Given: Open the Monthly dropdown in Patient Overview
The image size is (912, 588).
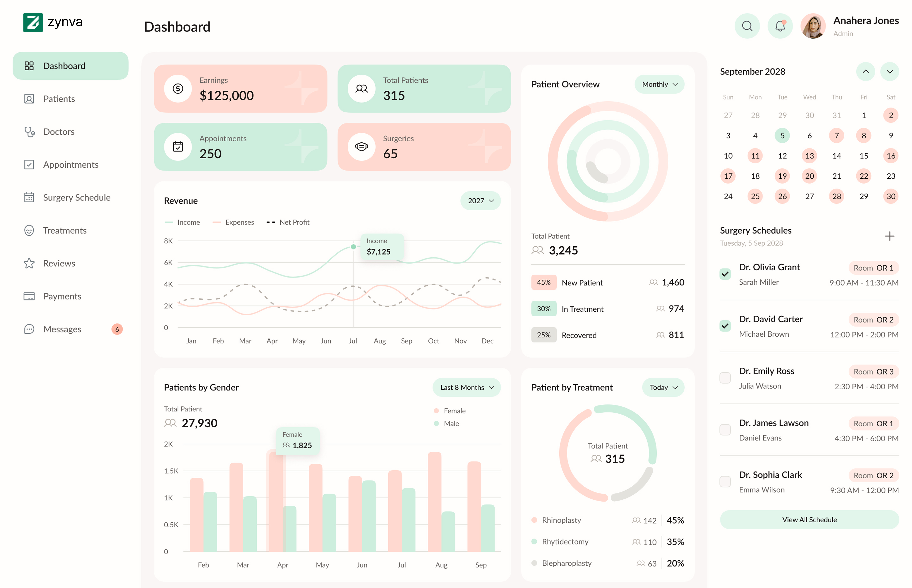Looking at the screenshot, I should (x=659, y=84).
